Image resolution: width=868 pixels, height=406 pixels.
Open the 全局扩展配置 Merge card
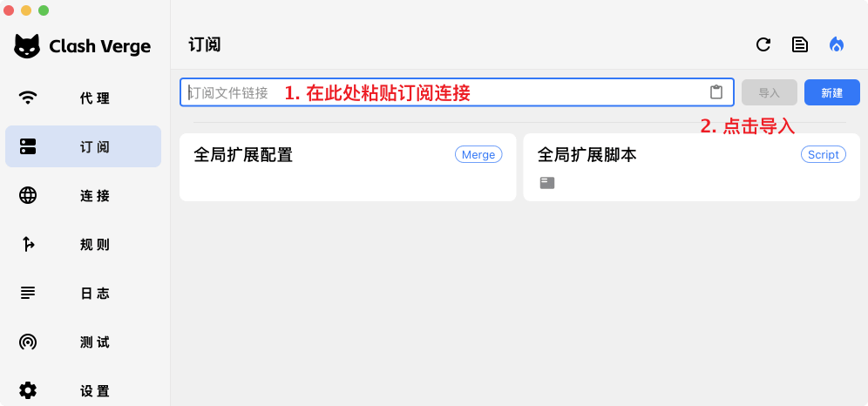point(348,167)
